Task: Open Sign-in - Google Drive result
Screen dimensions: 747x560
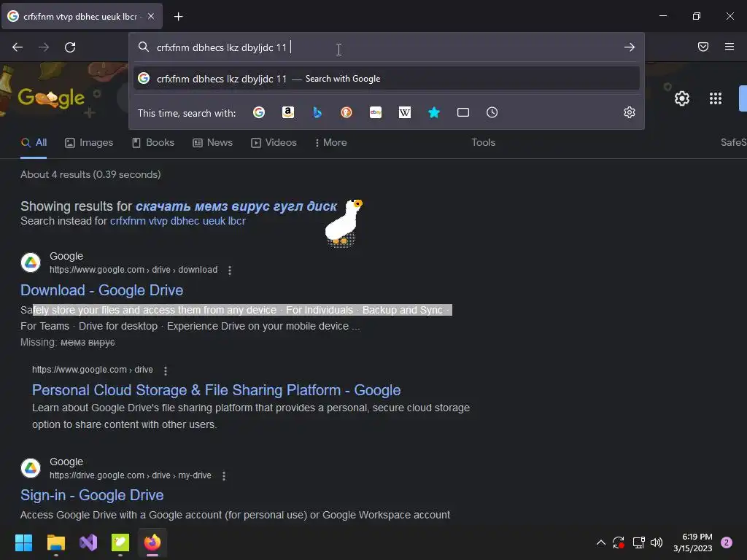Action: 92,495
